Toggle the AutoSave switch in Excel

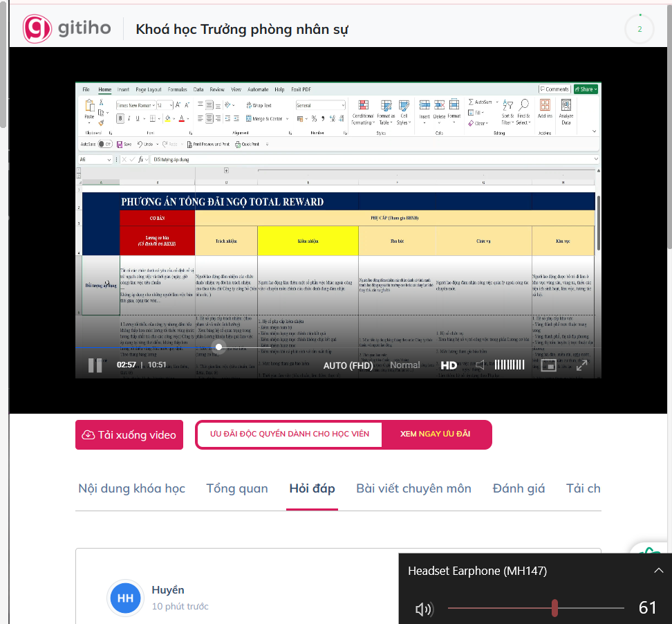coord(105,144)
